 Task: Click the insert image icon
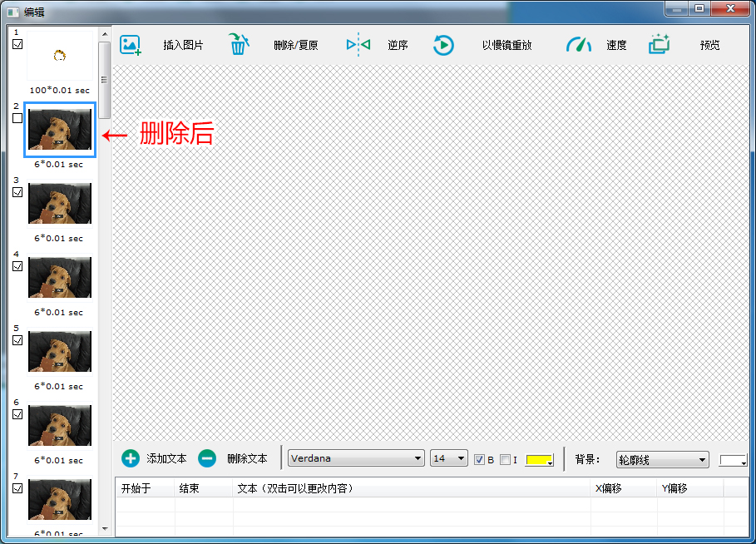point(131,45)
